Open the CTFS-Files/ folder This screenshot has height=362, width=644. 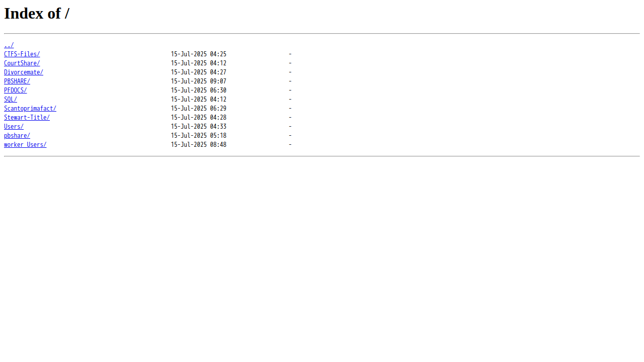pyautogui.click(x=22, y=54)
